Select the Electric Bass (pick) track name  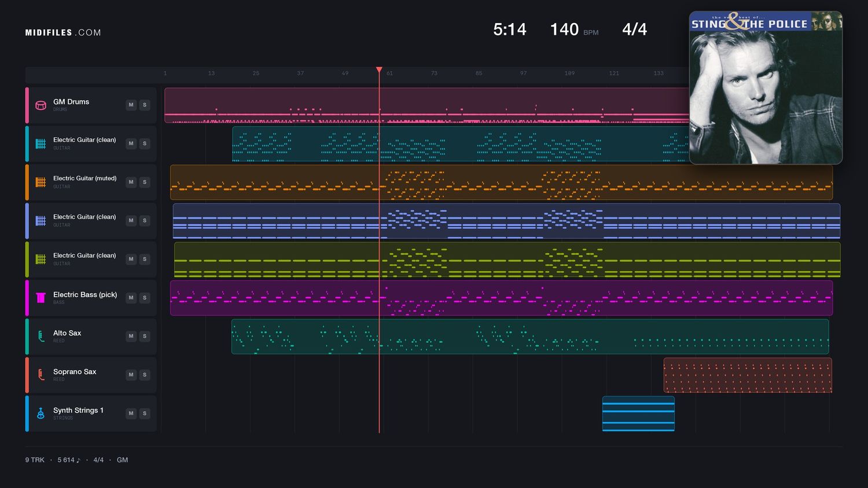click(x=85, y=295)
